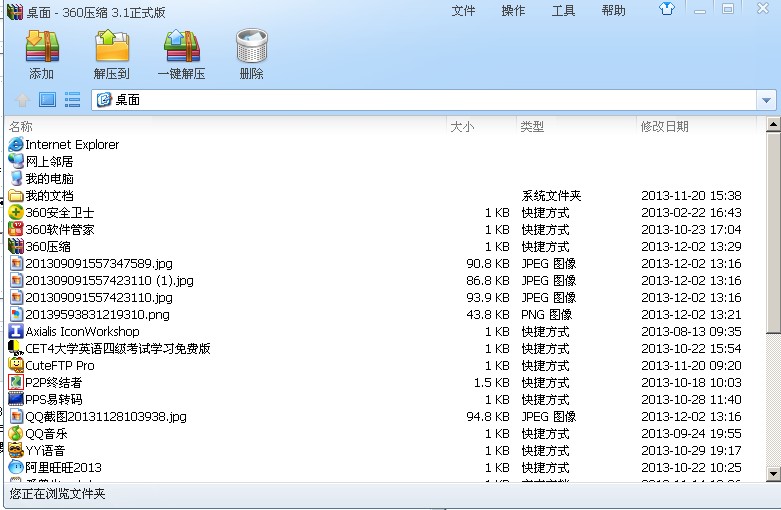Click the scrollbar down arrow of file list
The height and width of the screenshot is (510, 781).
(773, 474)
